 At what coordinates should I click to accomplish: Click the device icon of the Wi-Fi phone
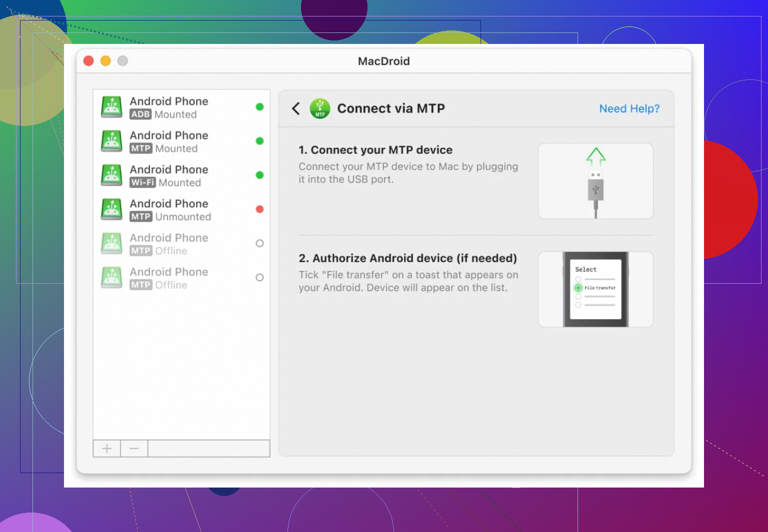111,176
